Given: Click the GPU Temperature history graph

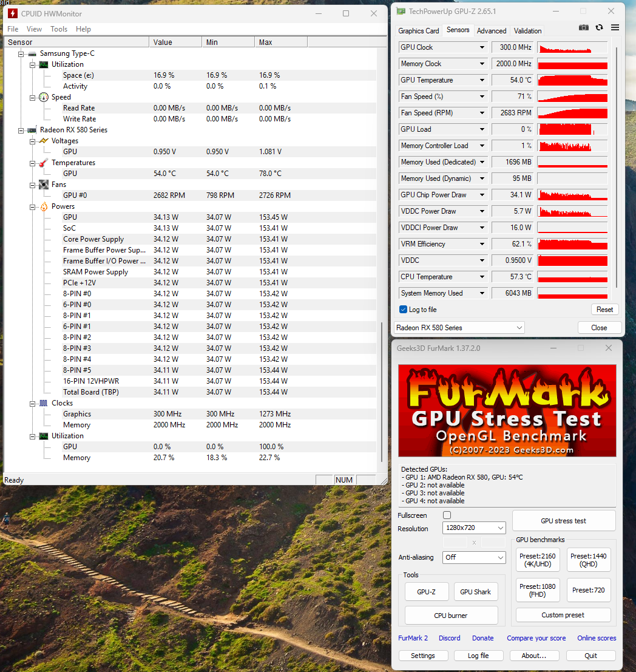Looking at the screenshot, I should click(x=572, y=80).
